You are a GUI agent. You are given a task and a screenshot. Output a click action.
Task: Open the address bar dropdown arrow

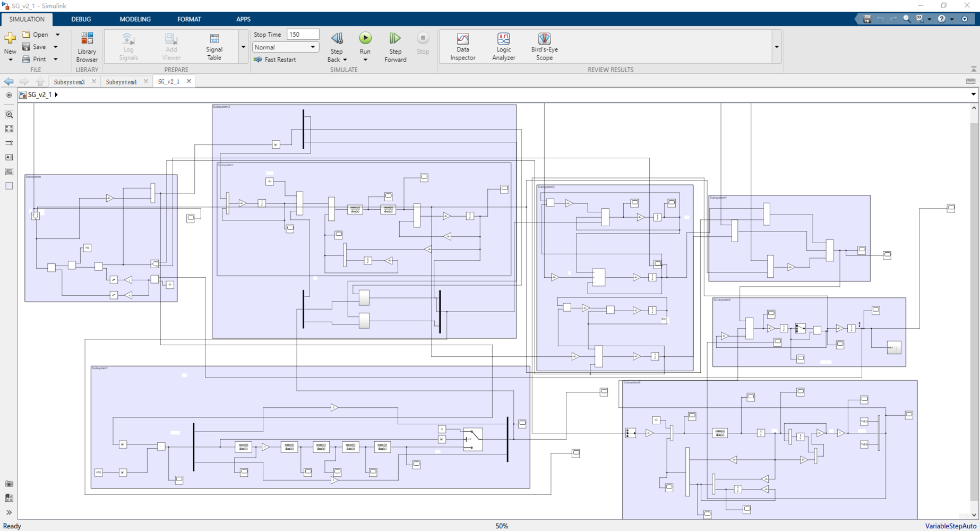[973, 95]
